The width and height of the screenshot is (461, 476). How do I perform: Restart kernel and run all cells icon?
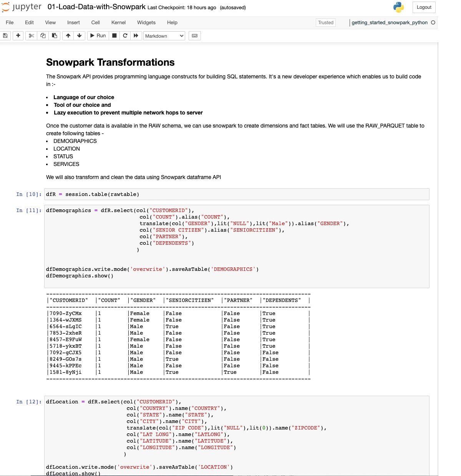136,36
